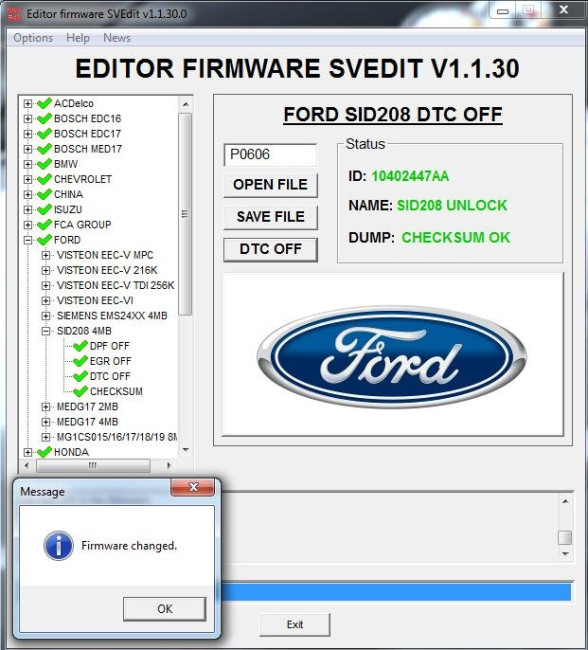
Task: Select the CHECKSUM tree item
Action: tap(116, 391)
